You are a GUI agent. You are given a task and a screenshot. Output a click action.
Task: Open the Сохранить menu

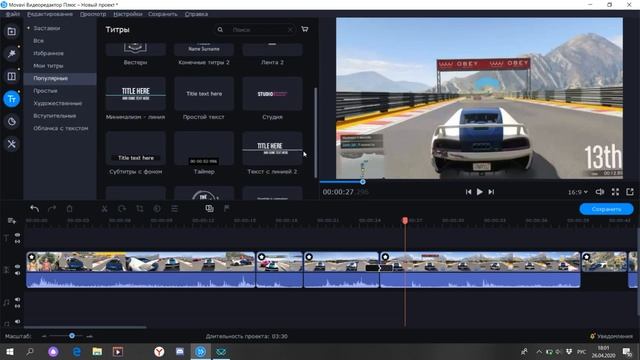pos(162,14)
